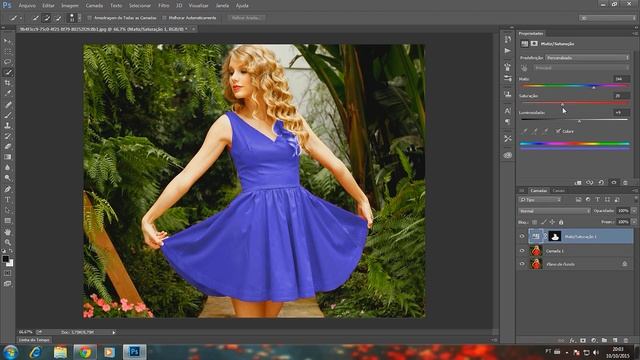This screenshot has width=640, height=360.
Task: Select the Gradient tool
Action: (7, 157)
